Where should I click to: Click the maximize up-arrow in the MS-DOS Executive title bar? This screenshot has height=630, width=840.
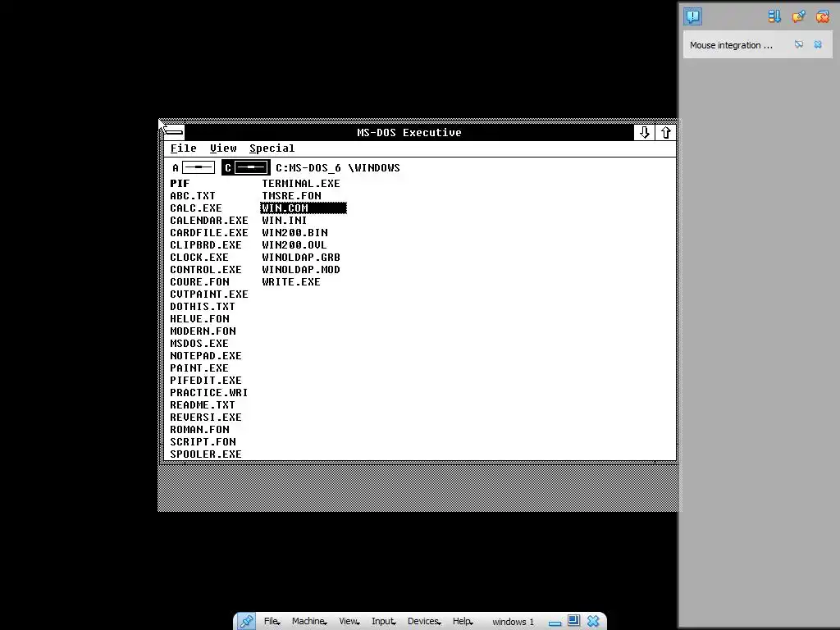[665, 132]
